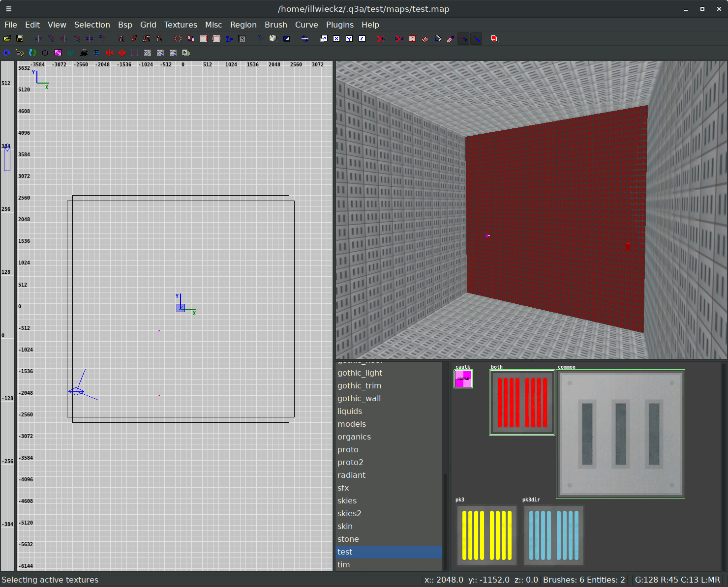Viewport: 728px width, 587px height.
Task: Click the boxed S icon in toolbar
Action: coord(242,38)
